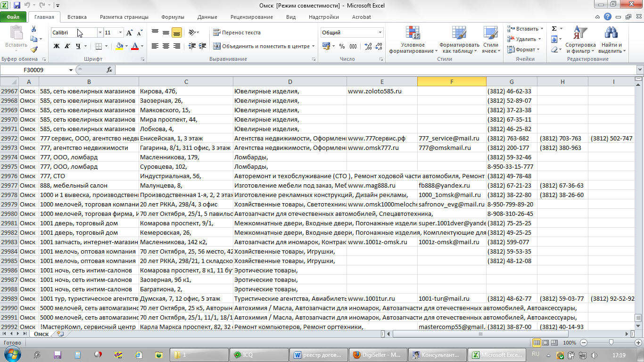The height and width of the screenshot is (362, 644).
Task: Decrease font size with small A icon
Action: 140,33
